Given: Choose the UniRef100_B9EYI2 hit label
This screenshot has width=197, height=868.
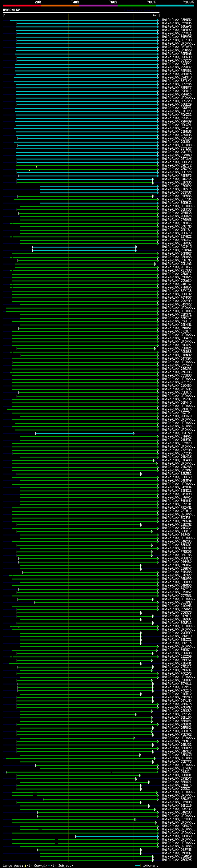Looking at the screenshot, I should [x=177, y=166].
